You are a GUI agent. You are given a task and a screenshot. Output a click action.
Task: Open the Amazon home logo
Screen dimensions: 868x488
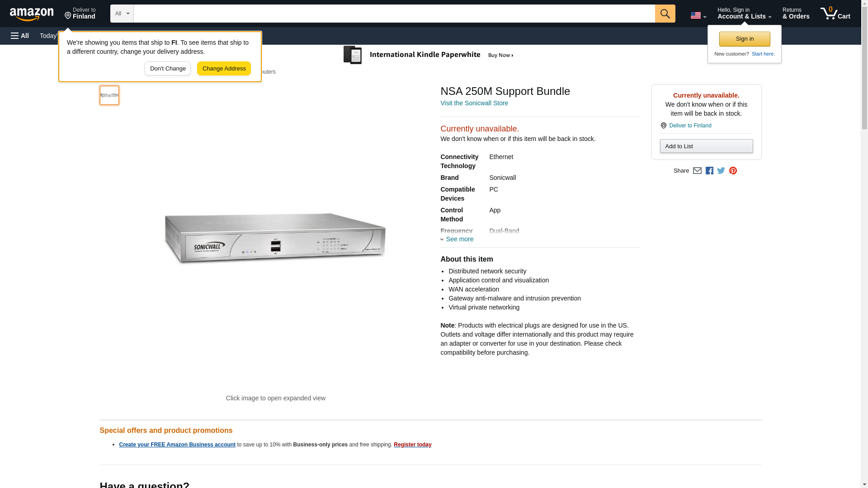[x=32, y=14]
